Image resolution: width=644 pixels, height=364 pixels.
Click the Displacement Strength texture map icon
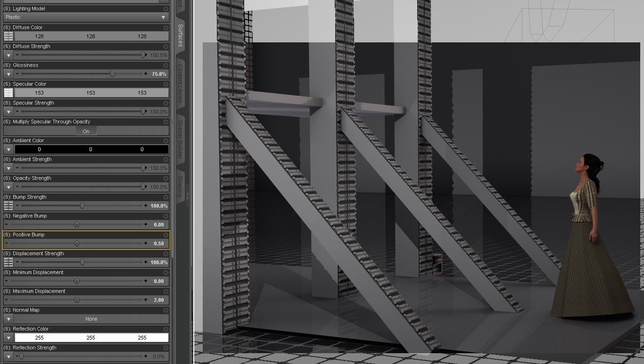[8, 262]
